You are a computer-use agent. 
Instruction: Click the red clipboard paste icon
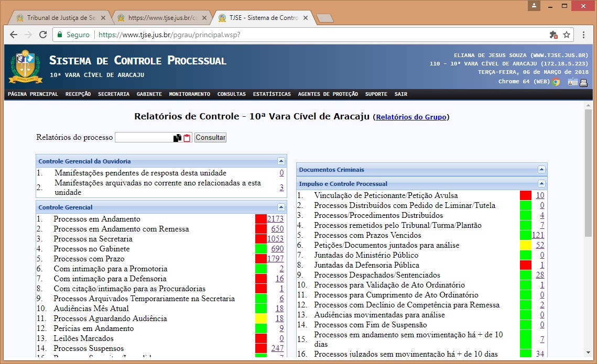point(187,138)
